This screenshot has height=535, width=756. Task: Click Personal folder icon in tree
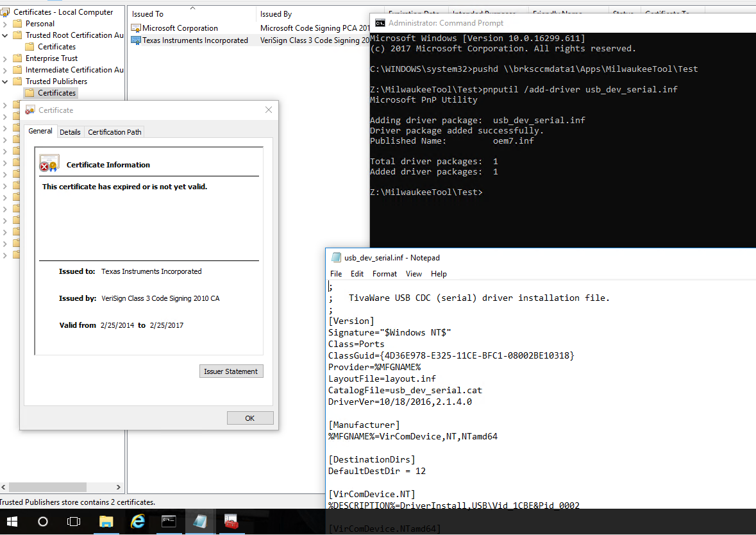click(x=17, y=24)
